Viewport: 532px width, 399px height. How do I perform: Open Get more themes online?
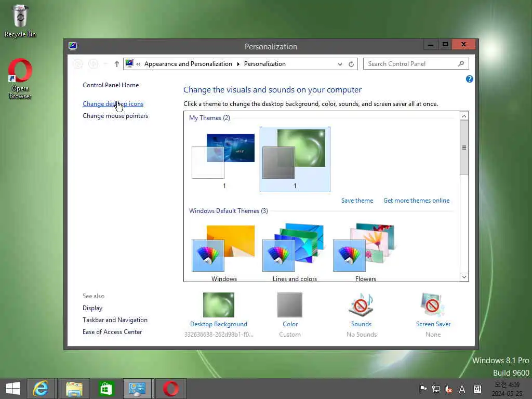(416, 201)
